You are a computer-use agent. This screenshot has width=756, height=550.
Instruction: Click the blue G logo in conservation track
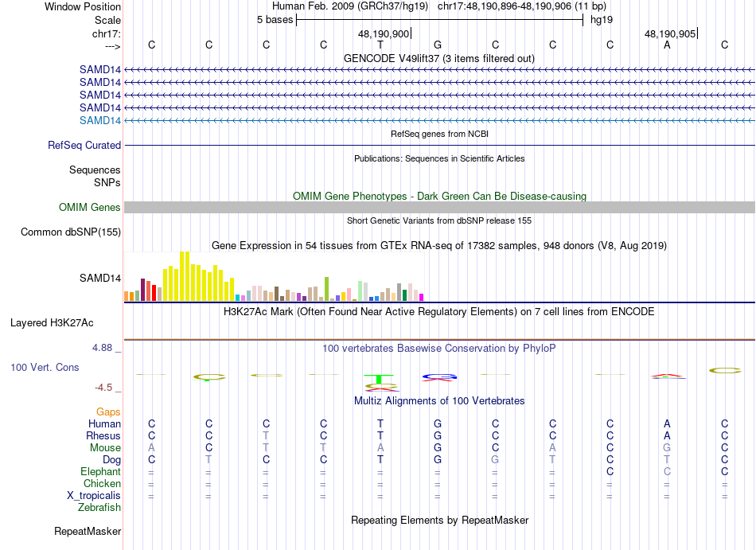(438, 376)
